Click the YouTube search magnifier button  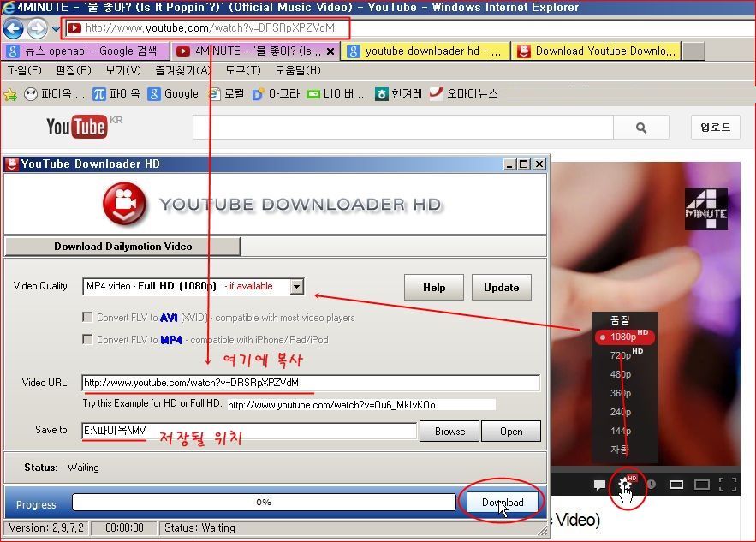[641, 128]
